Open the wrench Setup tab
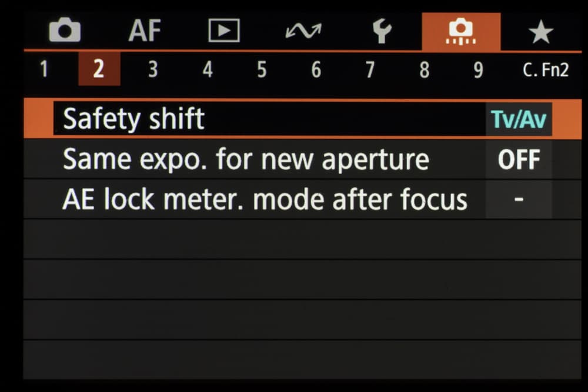 [382, 31]
